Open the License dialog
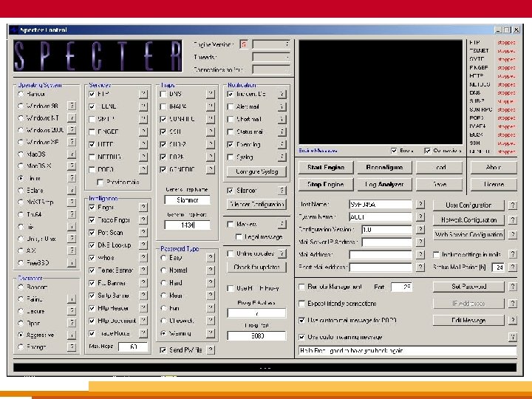Screen dimensions: 532x399 pos(494,184)
